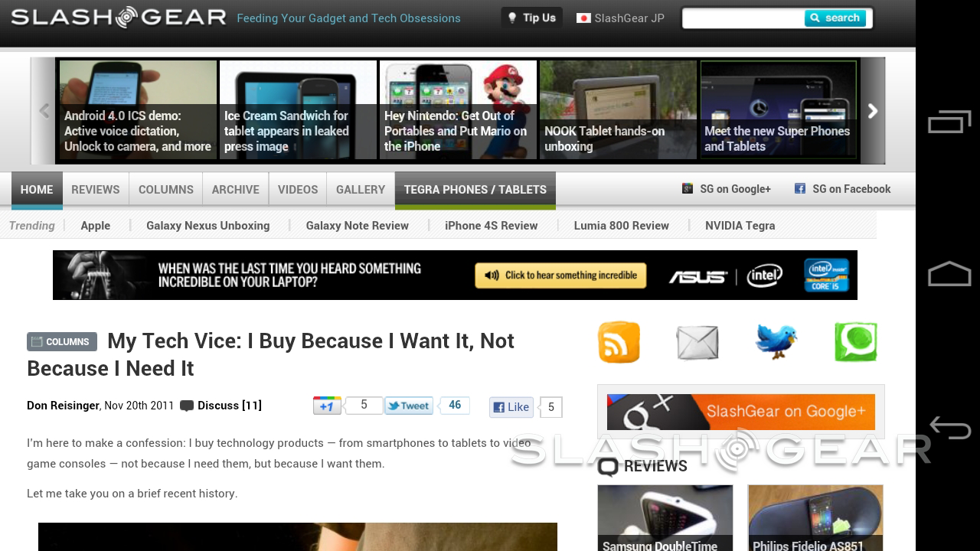Tap the Android back button
980x551 pixels.
(950, 428)
